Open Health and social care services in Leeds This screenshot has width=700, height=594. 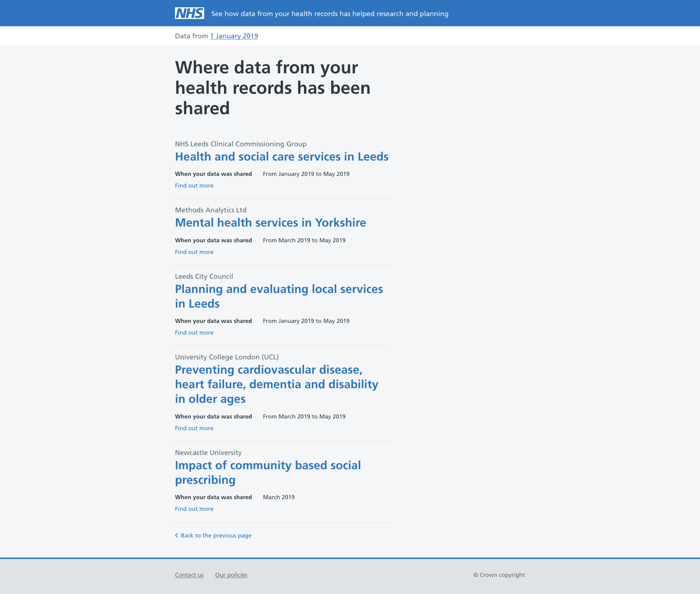[281, 157]
